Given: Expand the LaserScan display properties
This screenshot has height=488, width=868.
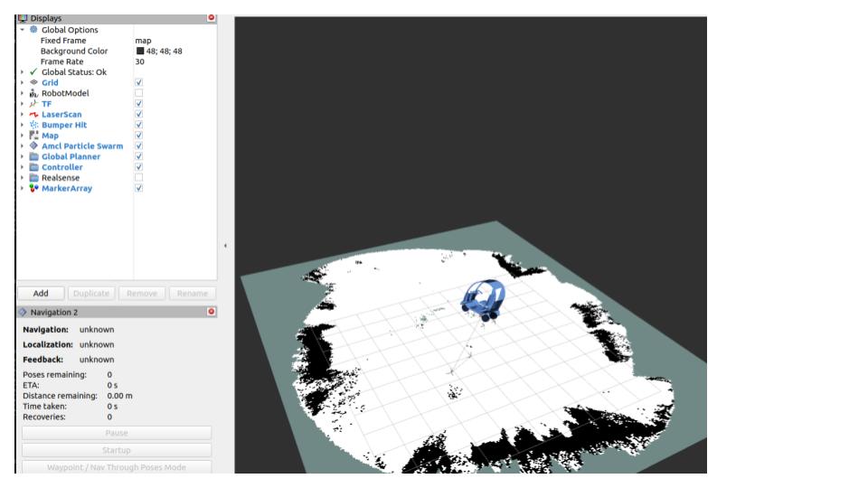Looking at the screenshot, I should click(22, 114).
